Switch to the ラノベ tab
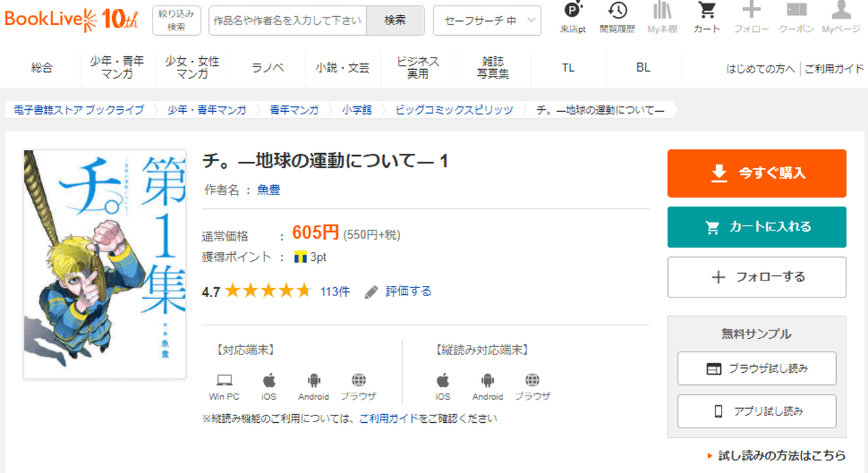This screenshot has height=473, width=868. tap(268, 68)
